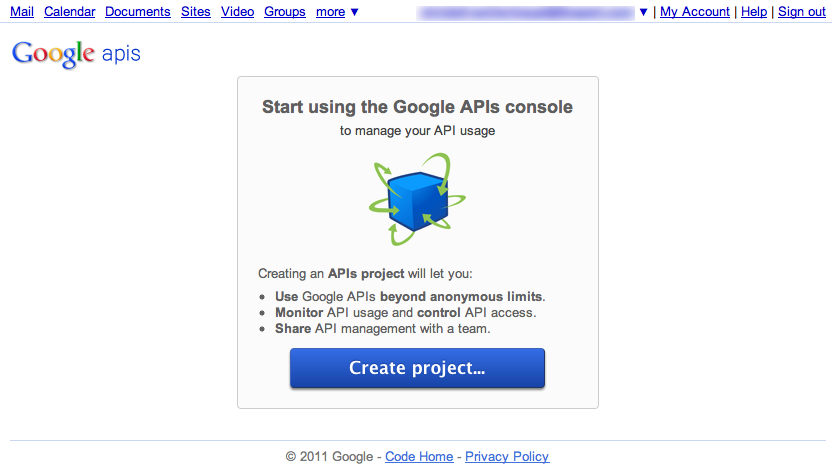Screen dimensions: 832x475
Task: Sign out of the account
Action: [x=802, y=12]
